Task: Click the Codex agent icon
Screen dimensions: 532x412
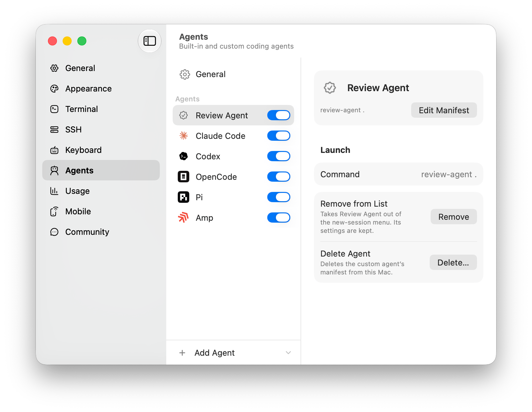Action: [x=184, y=156]
